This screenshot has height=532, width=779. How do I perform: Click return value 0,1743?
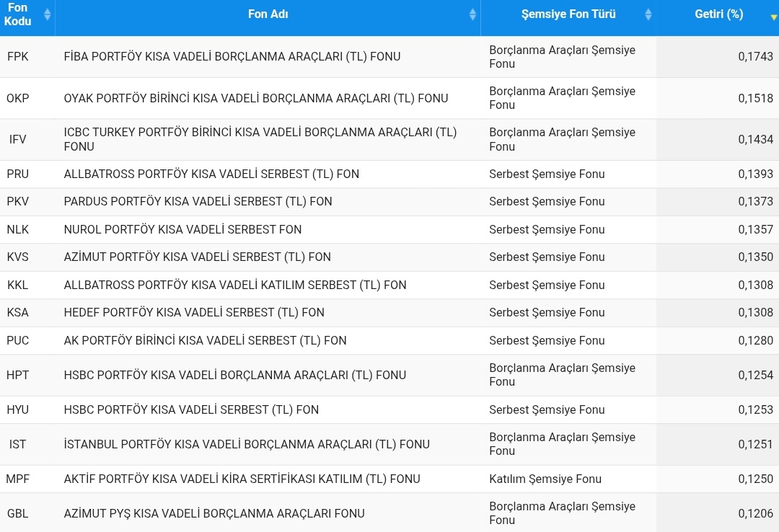pyautogui.click(x=756, y=57)
